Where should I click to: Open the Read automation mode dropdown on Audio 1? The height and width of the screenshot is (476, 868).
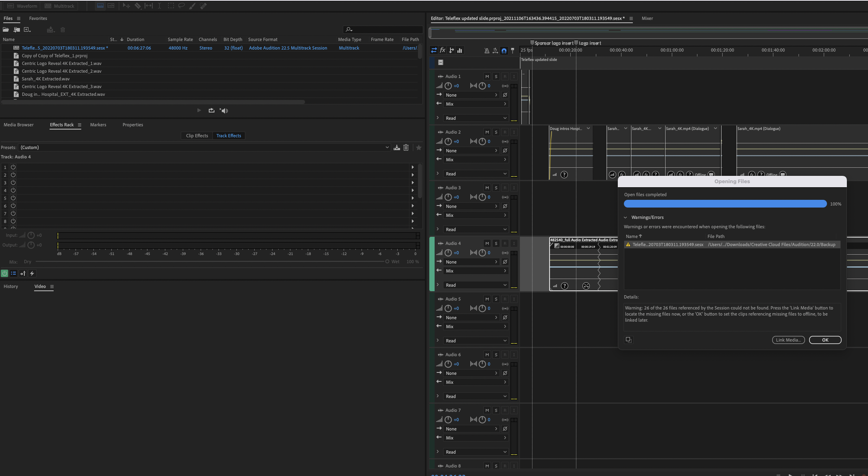click(x=475, y=118)
